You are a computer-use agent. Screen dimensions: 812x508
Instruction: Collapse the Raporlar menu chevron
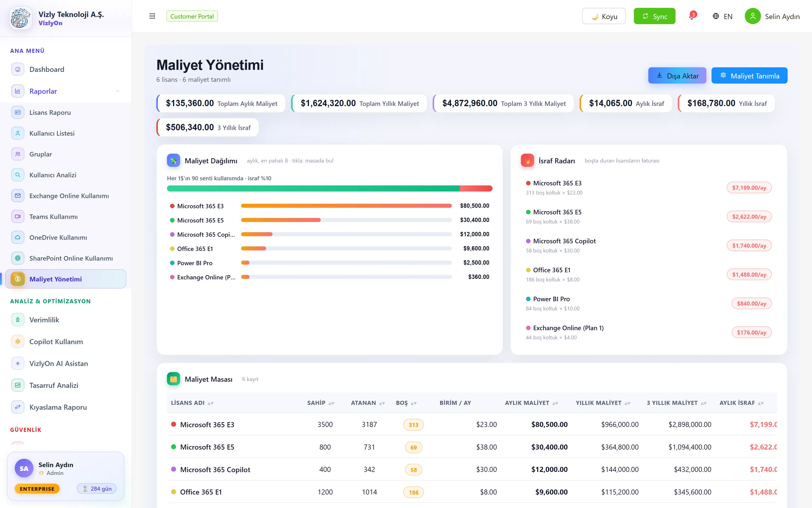click(x=118, y=91)
